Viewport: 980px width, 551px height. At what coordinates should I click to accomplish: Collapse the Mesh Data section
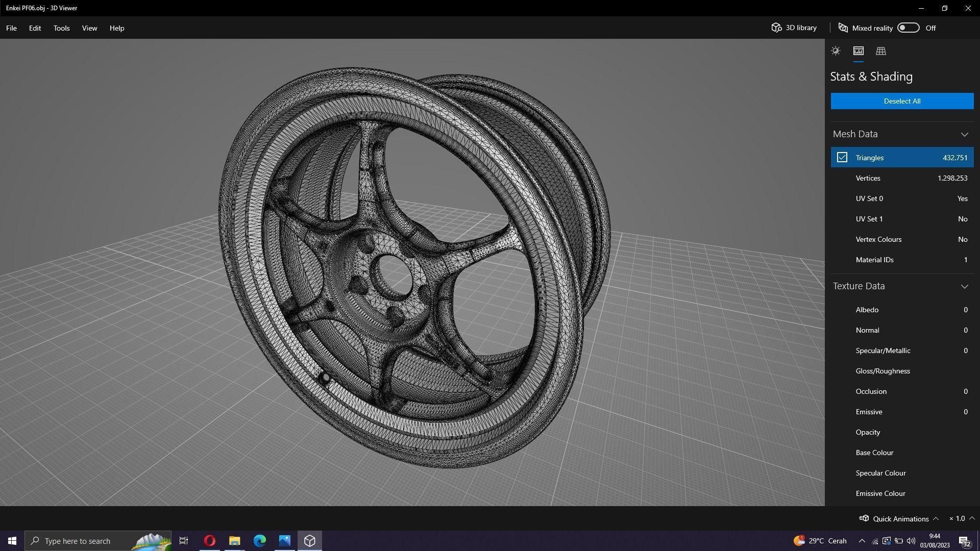(964, 134)
